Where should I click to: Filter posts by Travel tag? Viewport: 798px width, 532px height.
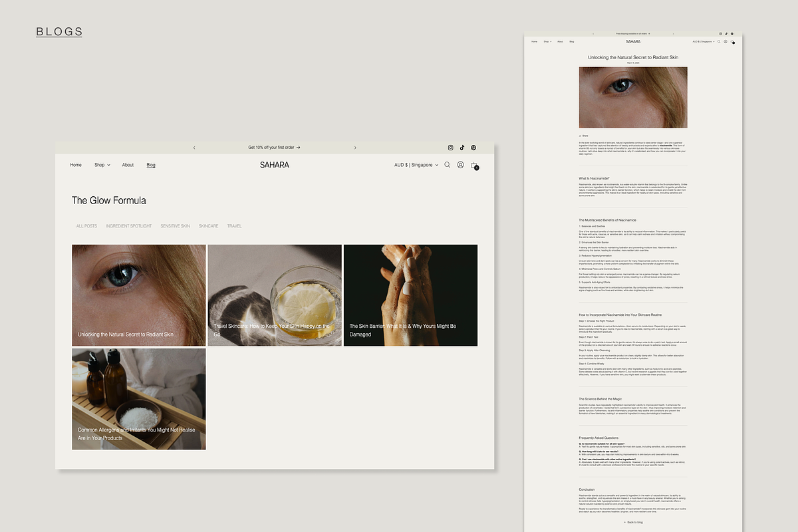(234, 226)
